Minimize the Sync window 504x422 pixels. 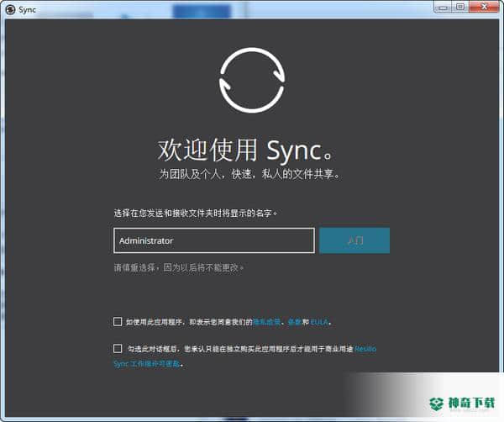(443, 7)
